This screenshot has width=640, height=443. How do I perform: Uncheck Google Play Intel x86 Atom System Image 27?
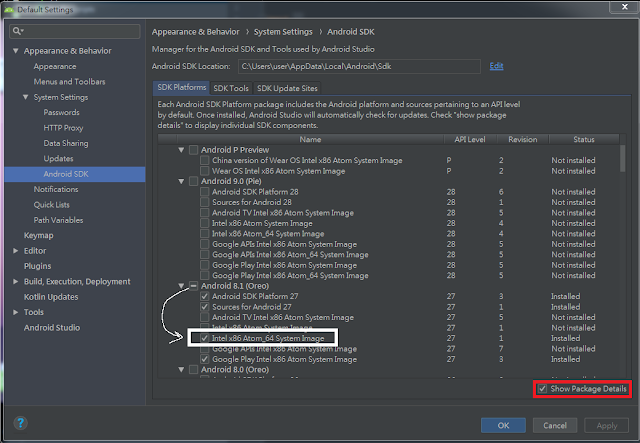click(205, 359)
